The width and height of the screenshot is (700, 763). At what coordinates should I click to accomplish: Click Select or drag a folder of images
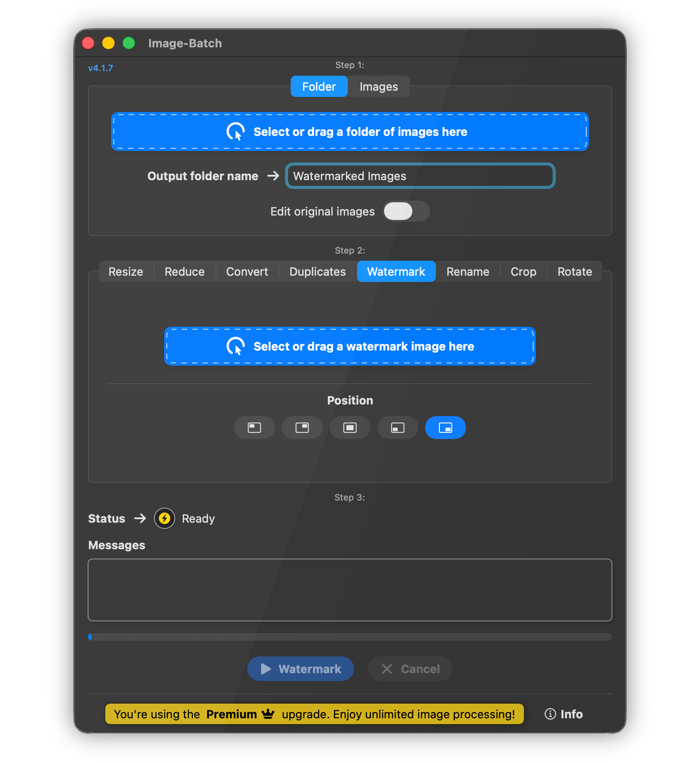[350, 131]
